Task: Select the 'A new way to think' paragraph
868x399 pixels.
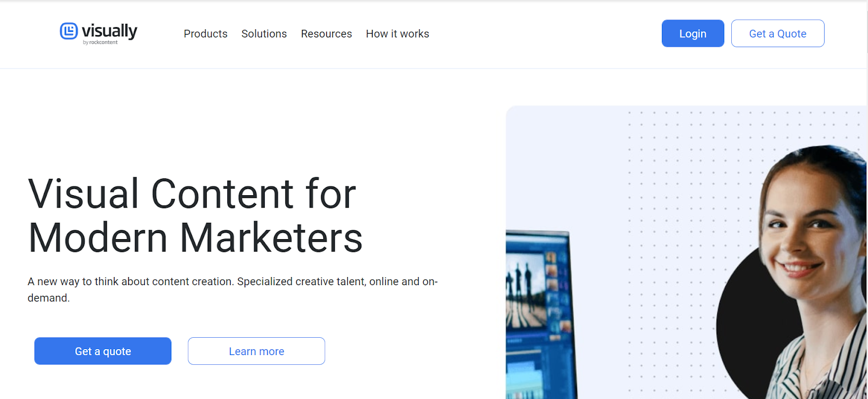Action: pyautogui.click(x=233, y=289)
